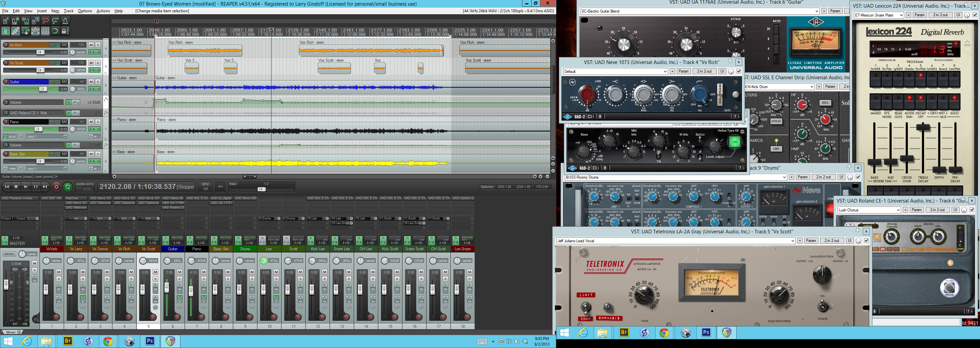Toggle the green repeat loop button
Screen dimensions: 980x348
click(x=68, y=187)
